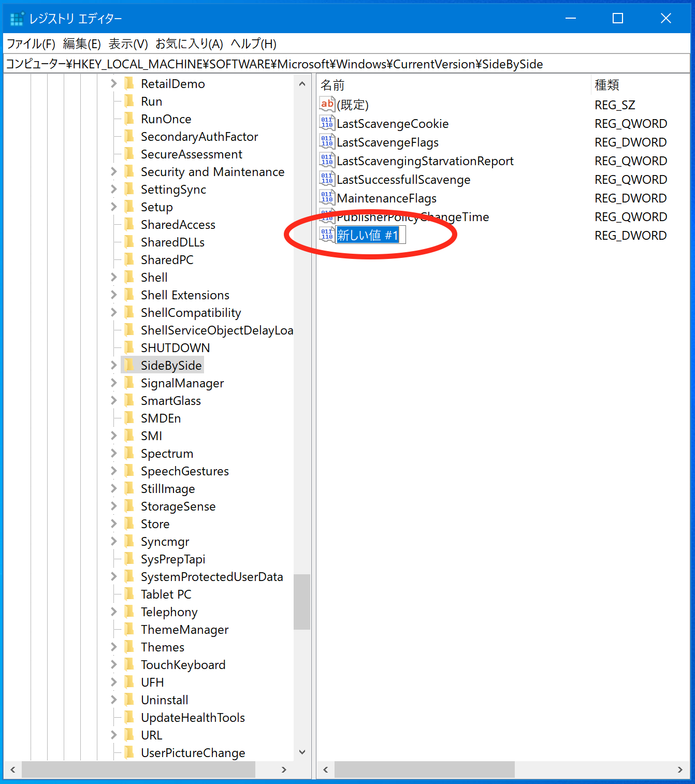Click the RunOnce folder icon

point(129,119)
